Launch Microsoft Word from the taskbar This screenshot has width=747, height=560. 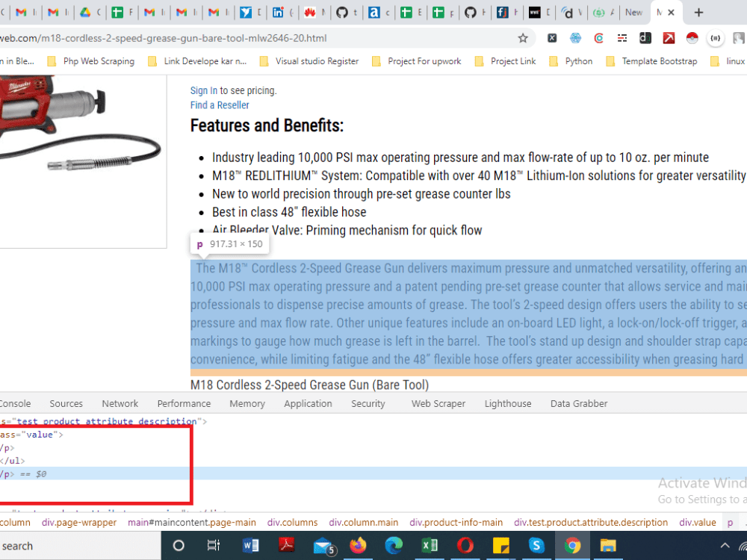250,546
